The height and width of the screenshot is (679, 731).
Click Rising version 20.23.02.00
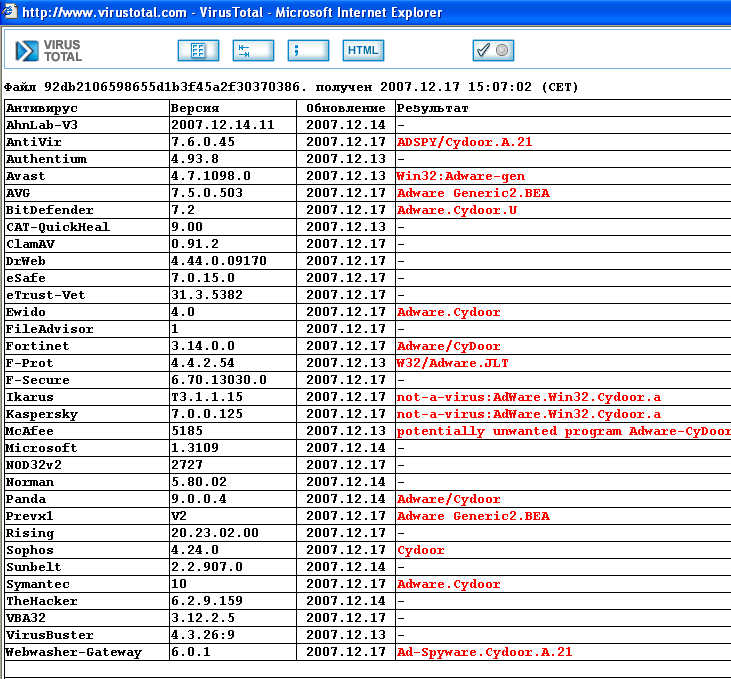pos(214,533)
